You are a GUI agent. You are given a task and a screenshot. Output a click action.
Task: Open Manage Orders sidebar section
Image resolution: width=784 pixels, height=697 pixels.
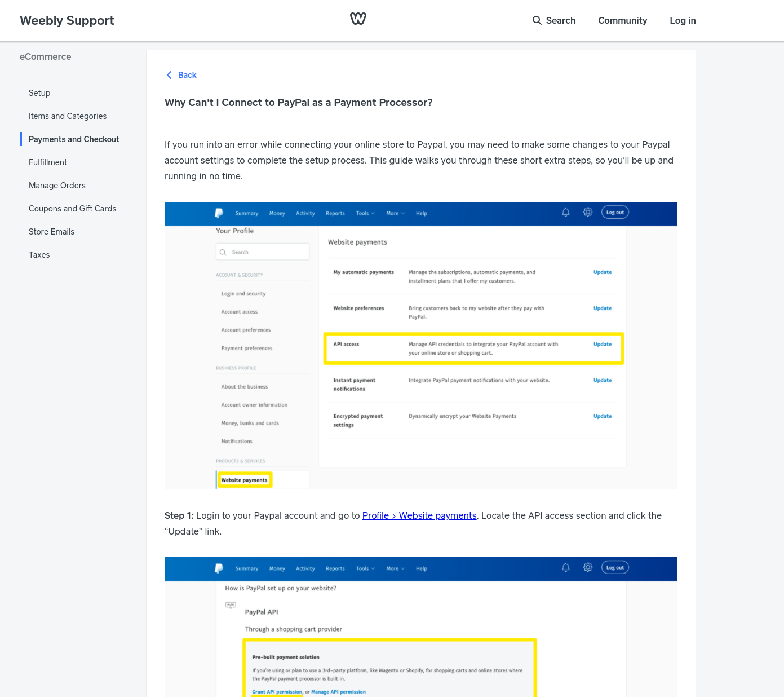coord(57,186)
